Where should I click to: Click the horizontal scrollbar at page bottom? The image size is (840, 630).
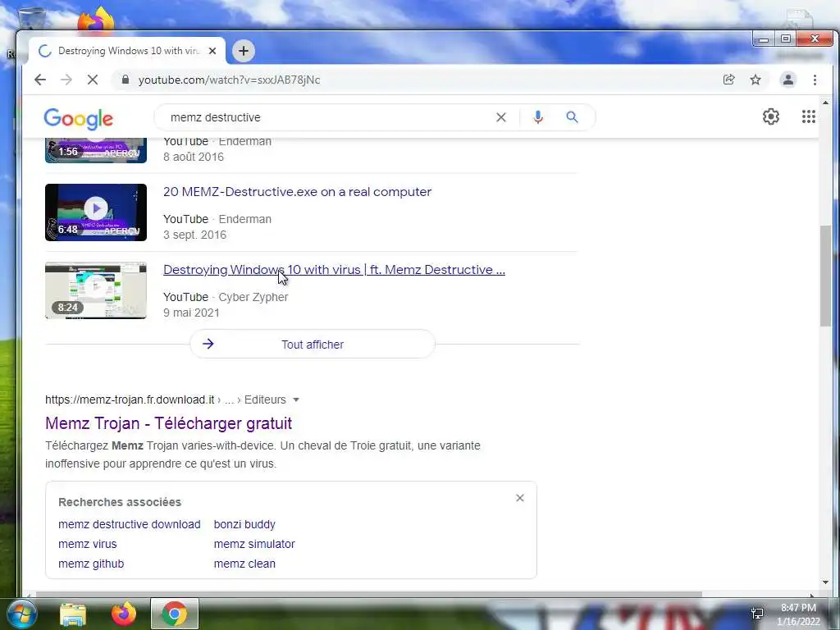pyautogui.click(x=369, y=594)
